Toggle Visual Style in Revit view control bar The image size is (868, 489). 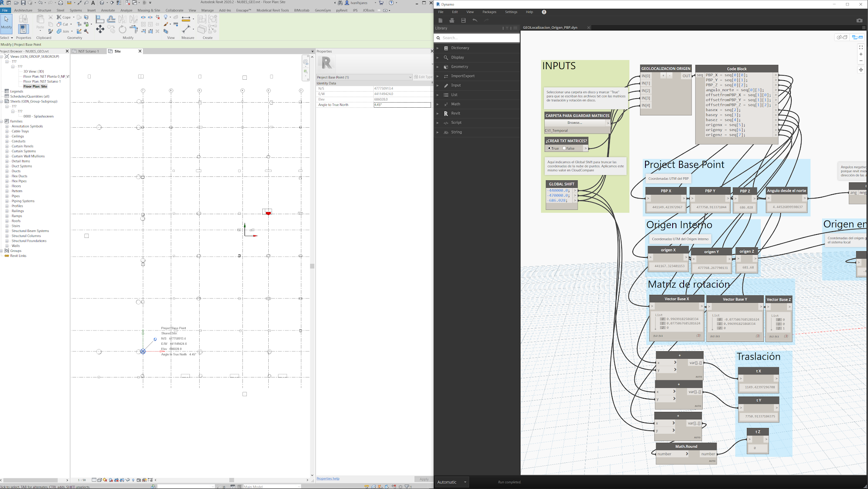coord(99,480)
